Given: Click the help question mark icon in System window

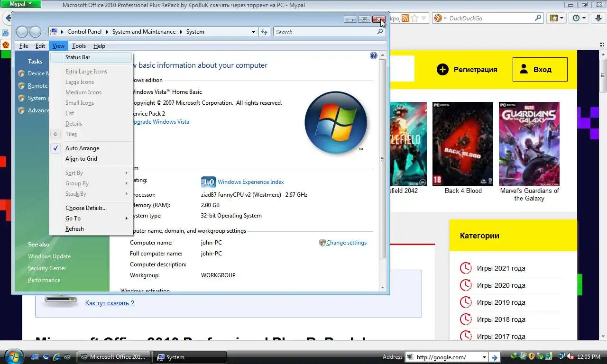Looking at the screenshot, I should pos(373,55).
